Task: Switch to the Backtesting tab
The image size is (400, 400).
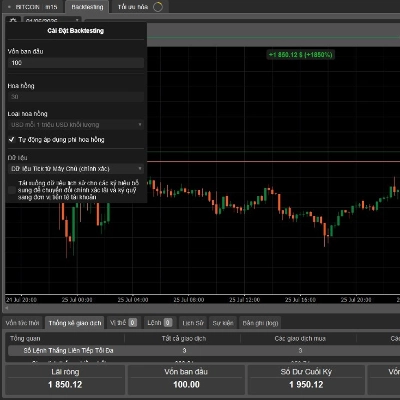Action: (87, 7)
